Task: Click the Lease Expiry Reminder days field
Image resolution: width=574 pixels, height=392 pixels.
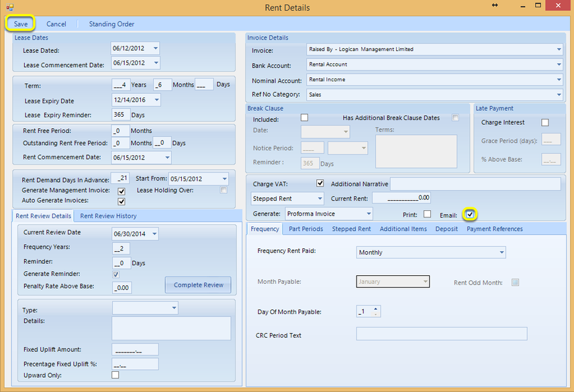Action: [x=121, y=115]
